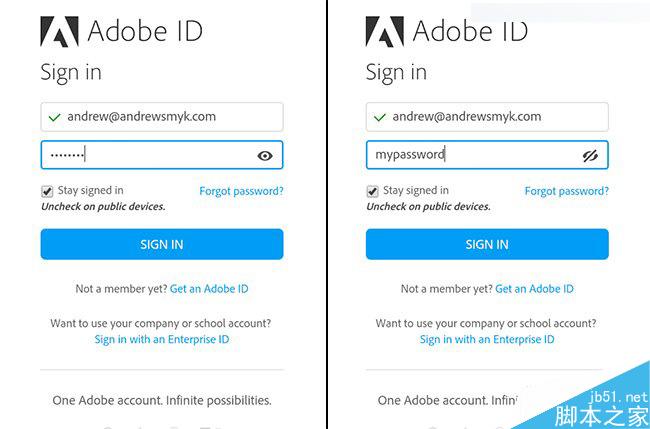
Task: Click the Adobe logo in right panel
Action: tap(385, 32)
